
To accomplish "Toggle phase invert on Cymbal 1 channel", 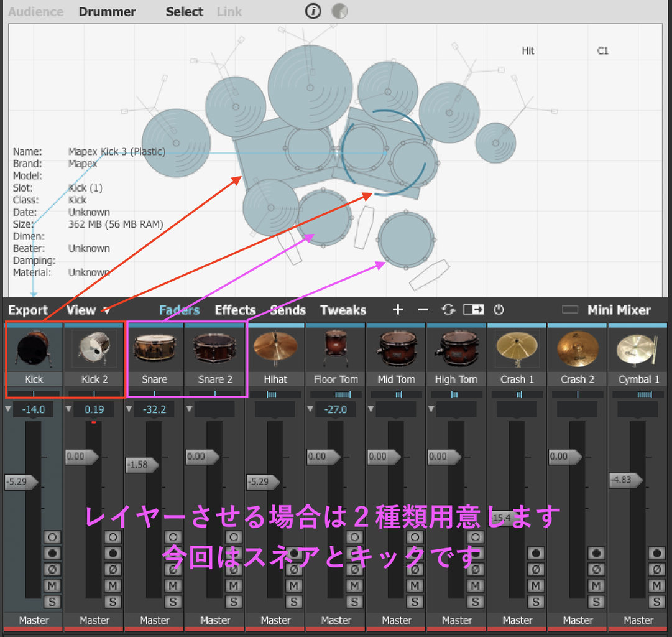I will [x=656, y=569].
